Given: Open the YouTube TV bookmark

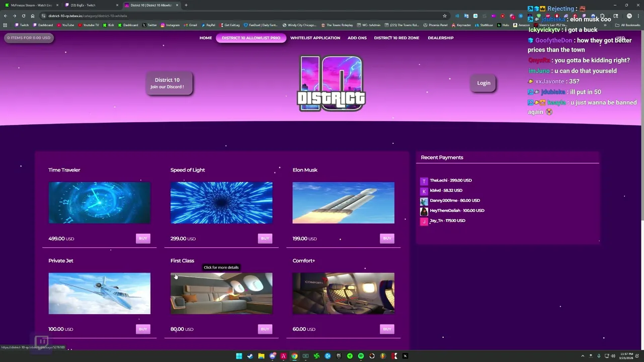Looking at the screenshot, I should 89,25.
